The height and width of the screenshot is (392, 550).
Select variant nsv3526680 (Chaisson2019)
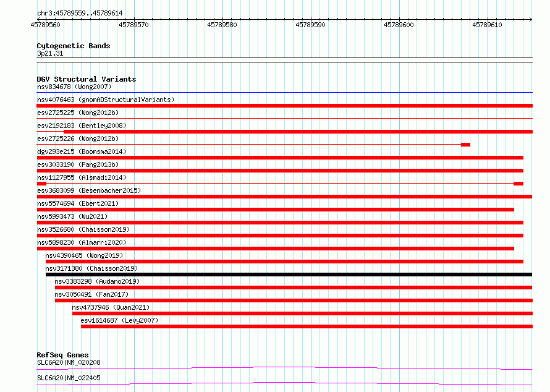coord(83,229)
